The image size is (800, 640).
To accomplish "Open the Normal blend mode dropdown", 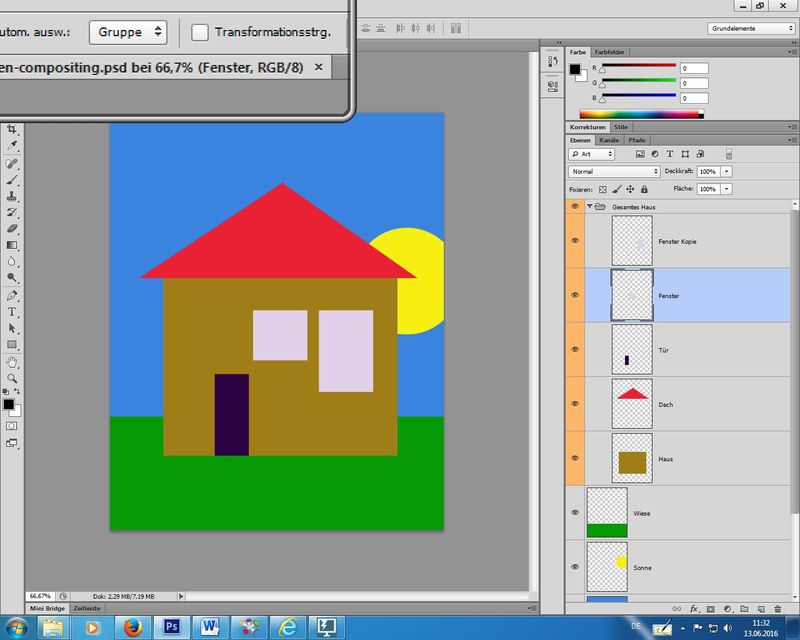I will point(613,171).
